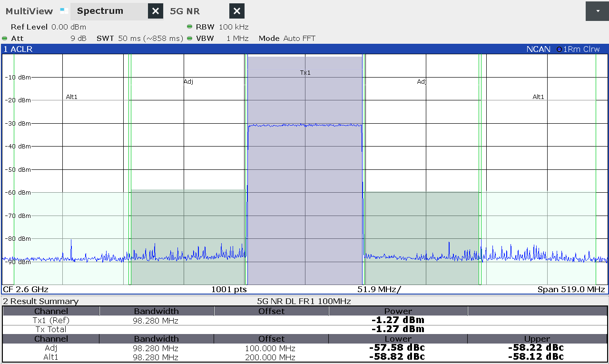Viewport: 609px width, 364px height.
Task: Click the CF 2.6 GHz center frequency
Action: [x=26, y=289]
